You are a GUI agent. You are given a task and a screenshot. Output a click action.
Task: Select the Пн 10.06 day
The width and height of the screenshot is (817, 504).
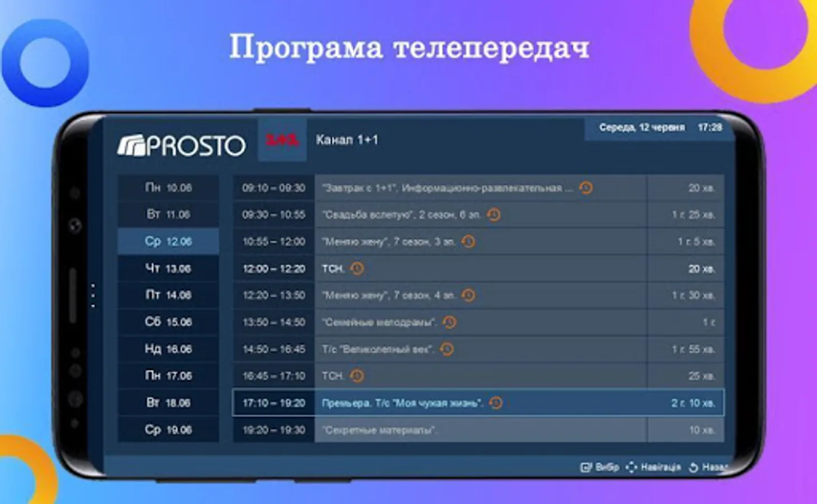[x=168, y=188]
